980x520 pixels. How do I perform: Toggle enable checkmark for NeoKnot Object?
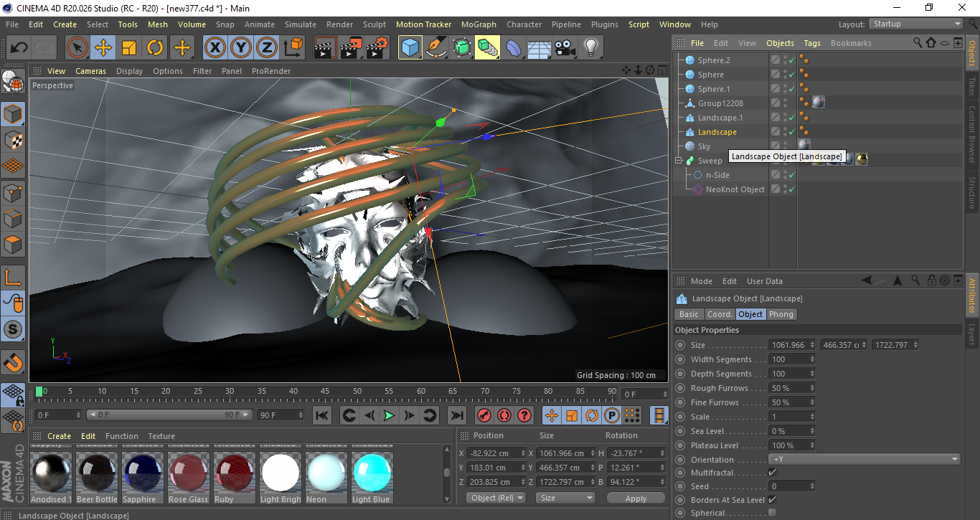click(791, 189)
